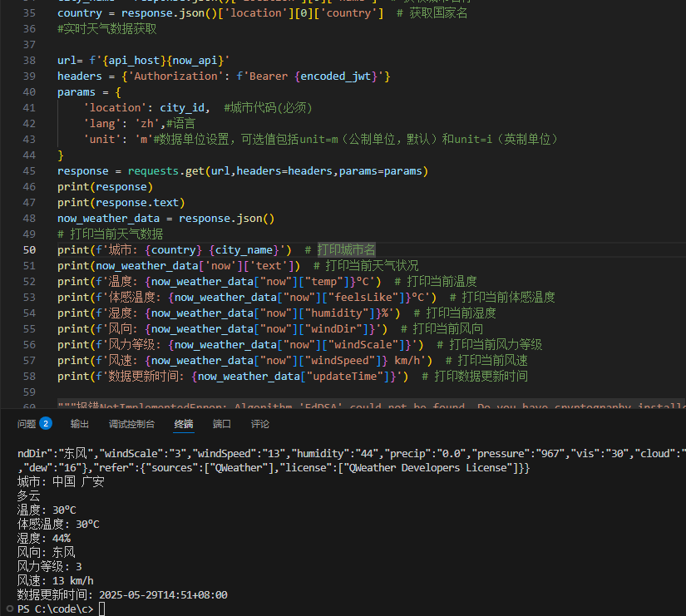Switch to the 输出 panel tab
Viewport: 686px width, 616px height.
point(80,424)
